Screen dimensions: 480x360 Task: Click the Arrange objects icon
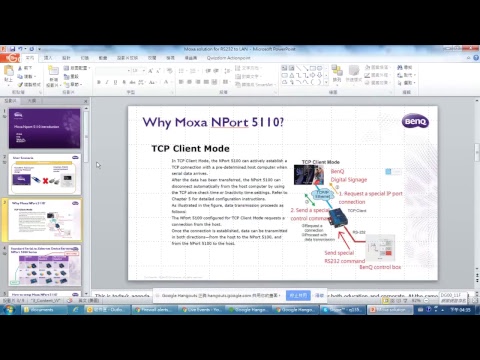click(337, 71)
